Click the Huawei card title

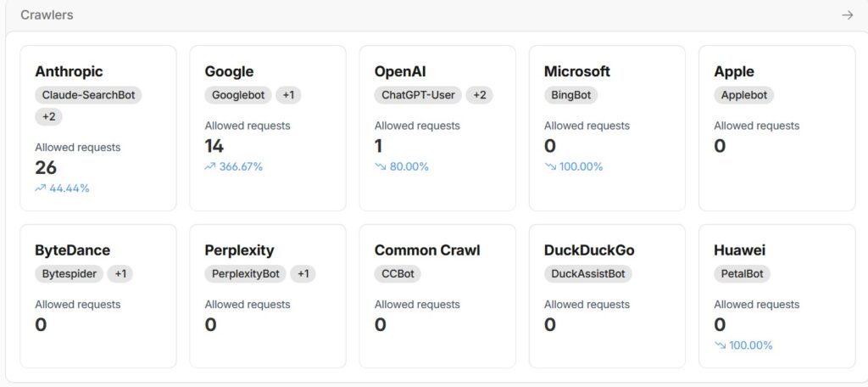pyautogui.click(x=739, y=250)
